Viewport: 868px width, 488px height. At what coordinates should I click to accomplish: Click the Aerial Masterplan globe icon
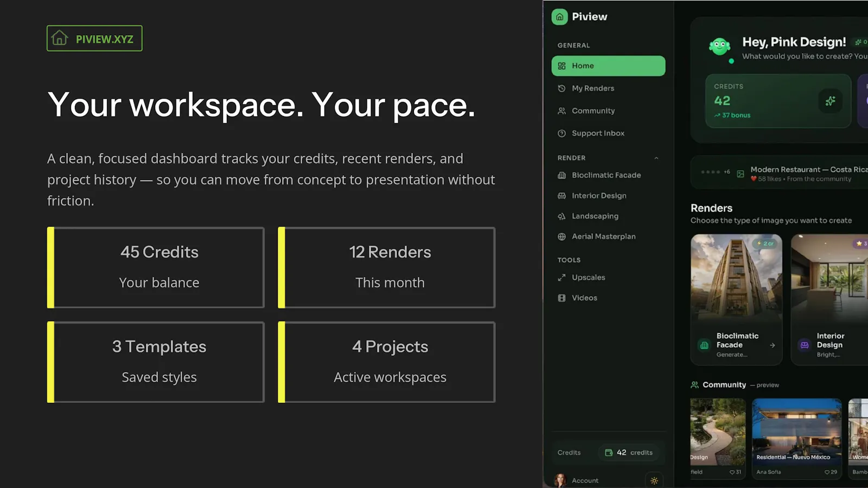click(562, 236)
